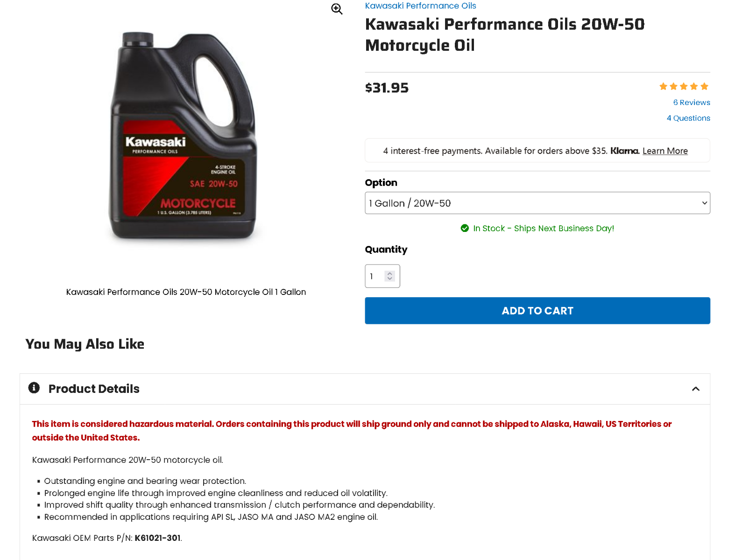Image resolution: width=735 pixels, height=560 pixels.
Task: Add the motorcycle oil to cart
Action: 537,311
